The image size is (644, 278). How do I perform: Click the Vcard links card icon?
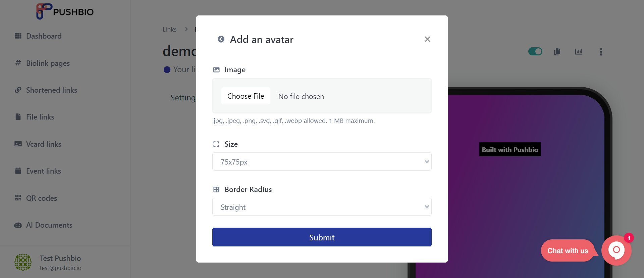click(x=18, y=144)
